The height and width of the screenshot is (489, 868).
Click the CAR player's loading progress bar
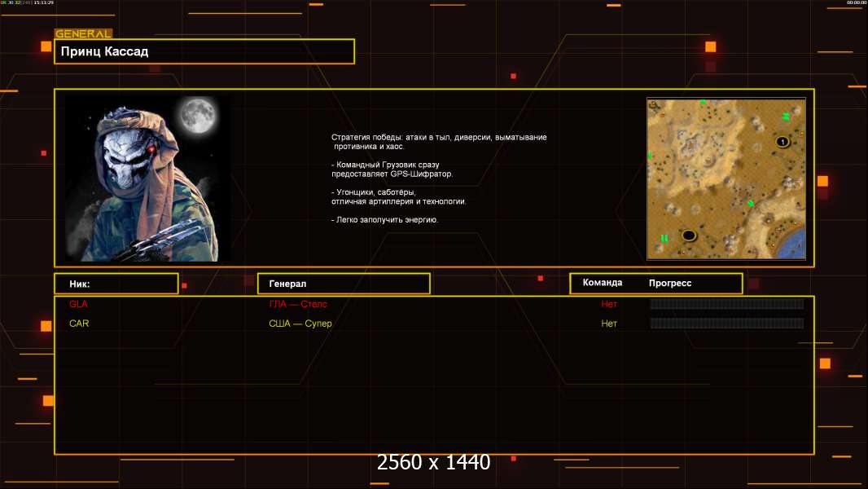coord(726,324)
